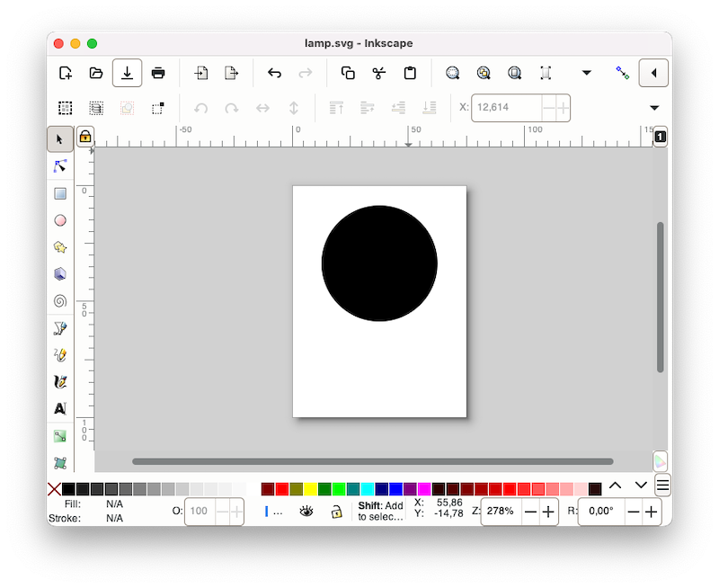Pick the cyan palette swatch
Image resolution: width=719 pixels, height=588 pixels.
point(368,489)
